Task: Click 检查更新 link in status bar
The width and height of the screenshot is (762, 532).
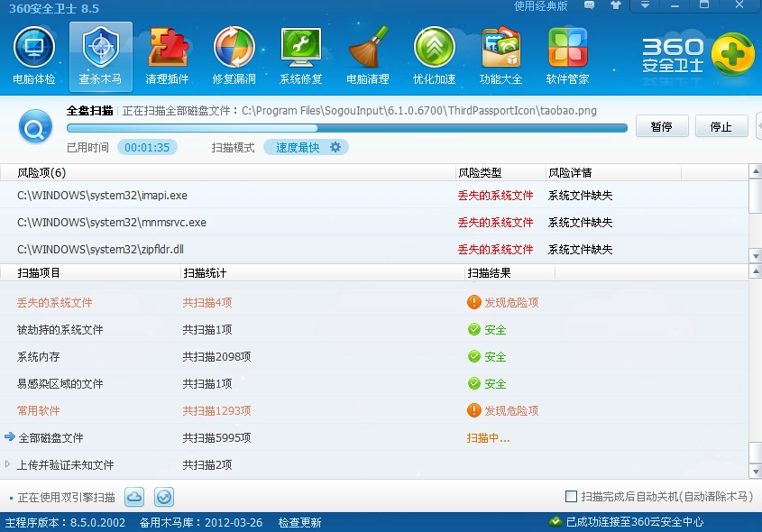Action: (x=299, y=523)
